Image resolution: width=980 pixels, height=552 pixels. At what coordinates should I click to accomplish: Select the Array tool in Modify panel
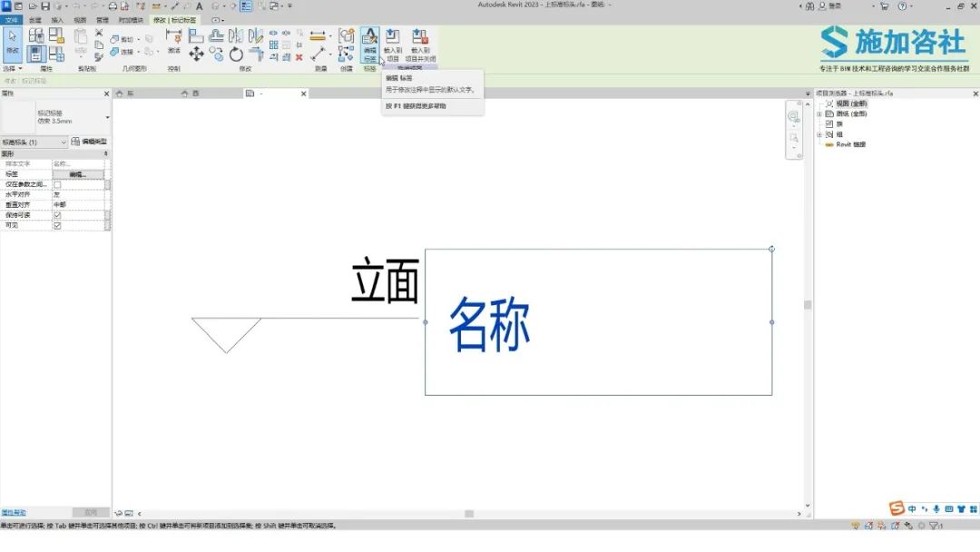point(274,45)
